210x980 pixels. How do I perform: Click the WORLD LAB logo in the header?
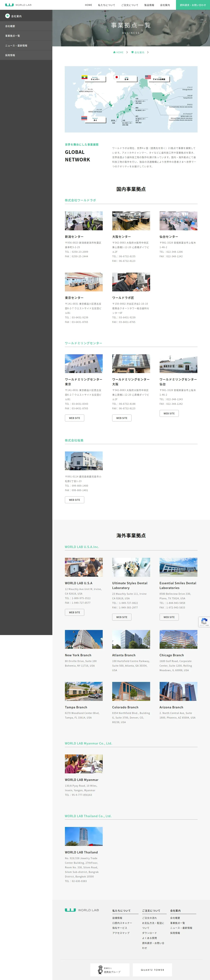(18, 5)
